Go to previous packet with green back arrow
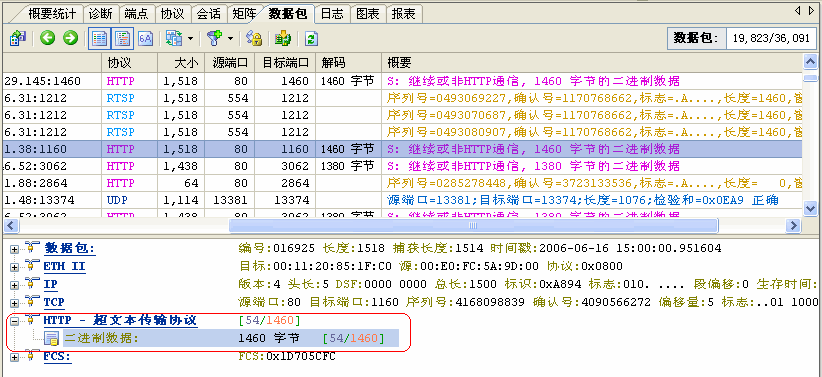Screen dimensions: 822x377 click(x=48, y=38)
